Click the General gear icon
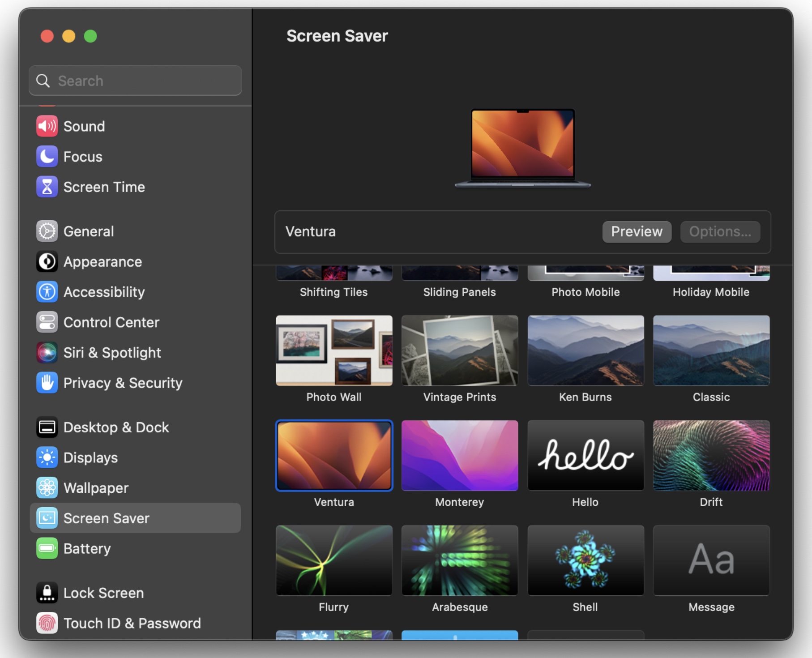The width and height of the screenshot is (812, 658). coord(47,231)
